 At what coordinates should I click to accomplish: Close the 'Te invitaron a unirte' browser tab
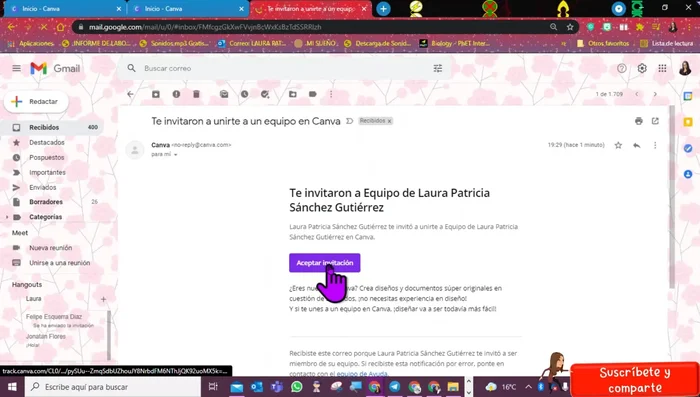364,9
